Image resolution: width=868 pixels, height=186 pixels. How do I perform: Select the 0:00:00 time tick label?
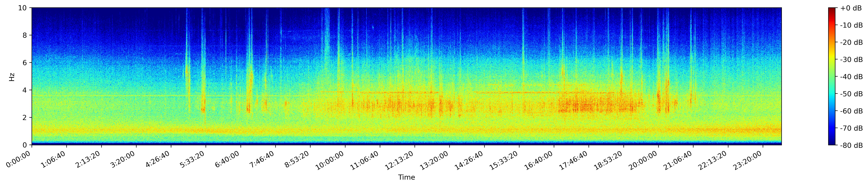(x=19, y=159)
